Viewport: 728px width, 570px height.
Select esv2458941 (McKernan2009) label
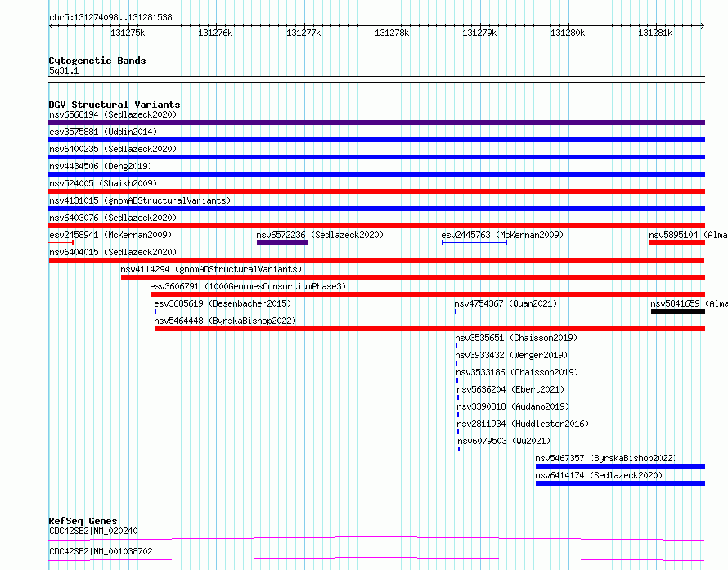110,235
